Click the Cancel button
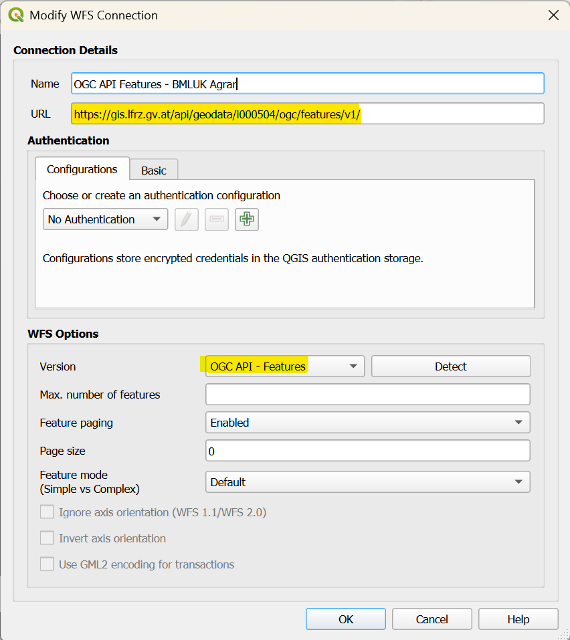The image size is (570, 640). point(432,619)
